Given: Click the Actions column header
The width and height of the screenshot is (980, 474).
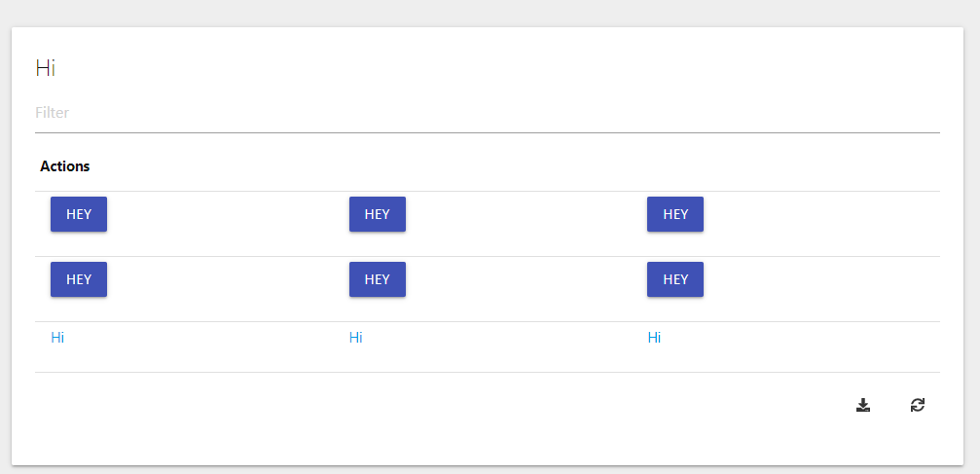Looking at the screenshot, I should [x=65, y=166].
